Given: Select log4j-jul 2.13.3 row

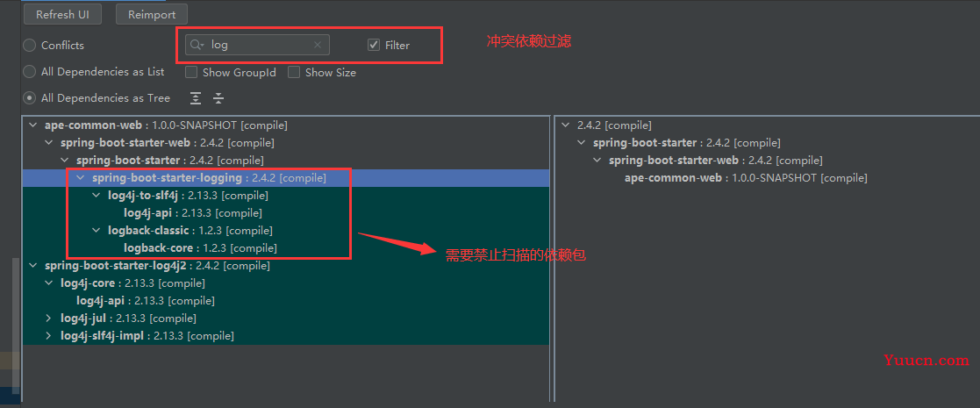Looking at the screenshot, I should [286, 319].
